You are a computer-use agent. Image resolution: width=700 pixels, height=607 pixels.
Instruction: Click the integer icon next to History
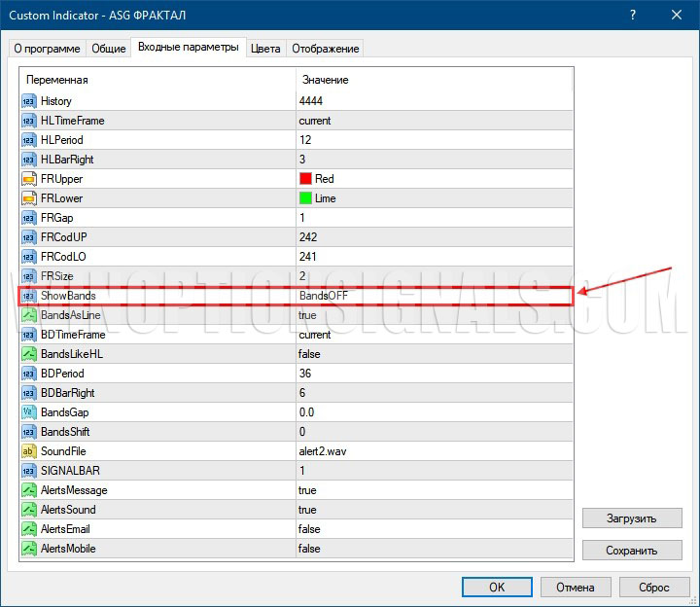[x=29, y=101]
